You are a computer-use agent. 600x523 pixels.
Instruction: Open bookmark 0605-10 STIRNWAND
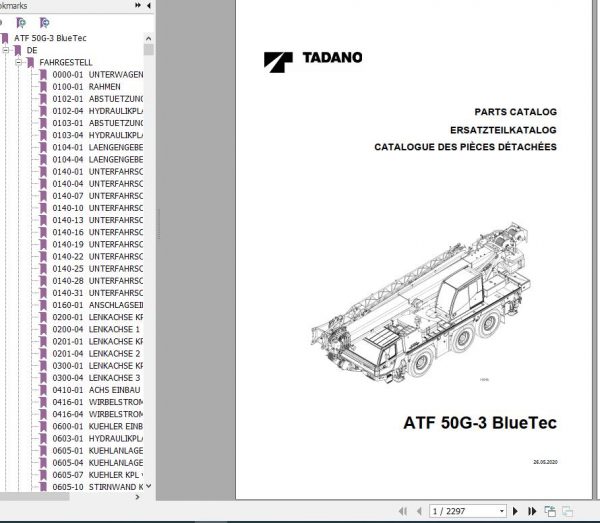98,487
